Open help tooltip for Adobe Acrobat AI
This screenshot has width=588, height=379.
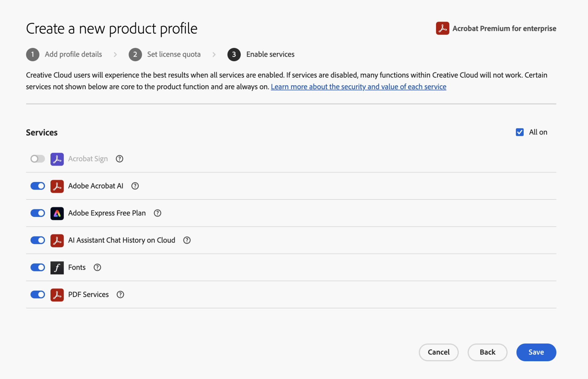(135, 186)
